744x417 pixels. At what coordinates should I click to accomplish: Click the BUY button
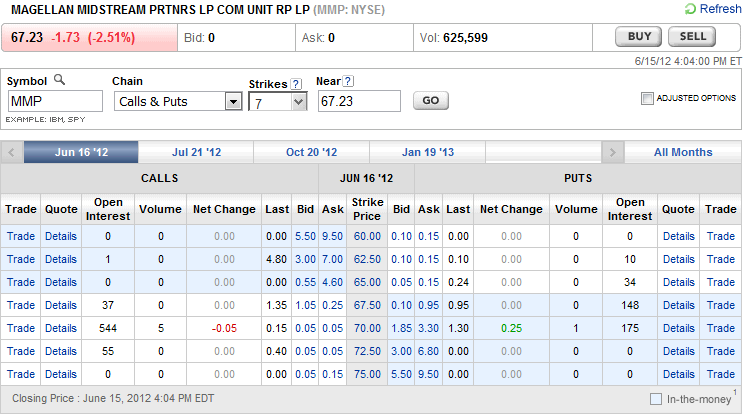tap(639, 37)
